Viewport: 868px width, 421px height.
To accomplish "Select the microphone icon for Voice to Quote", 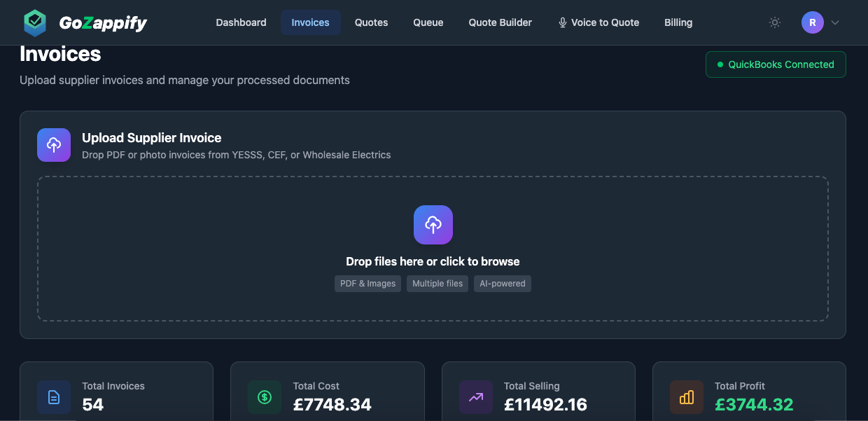I will (562, 22).
